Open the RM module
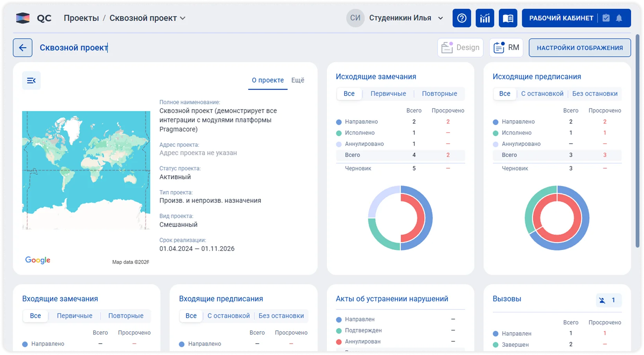Screen dimensions: 644x355 pos(506,48)
